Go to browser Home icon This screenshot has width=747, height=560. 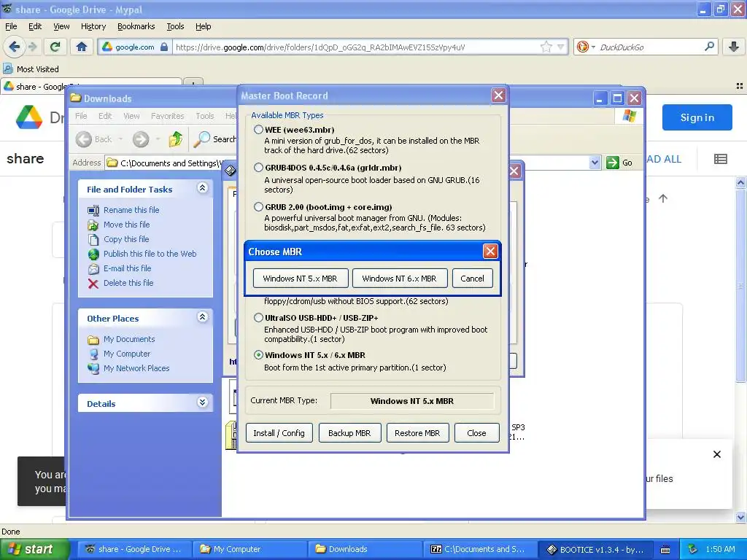point(82,47)
